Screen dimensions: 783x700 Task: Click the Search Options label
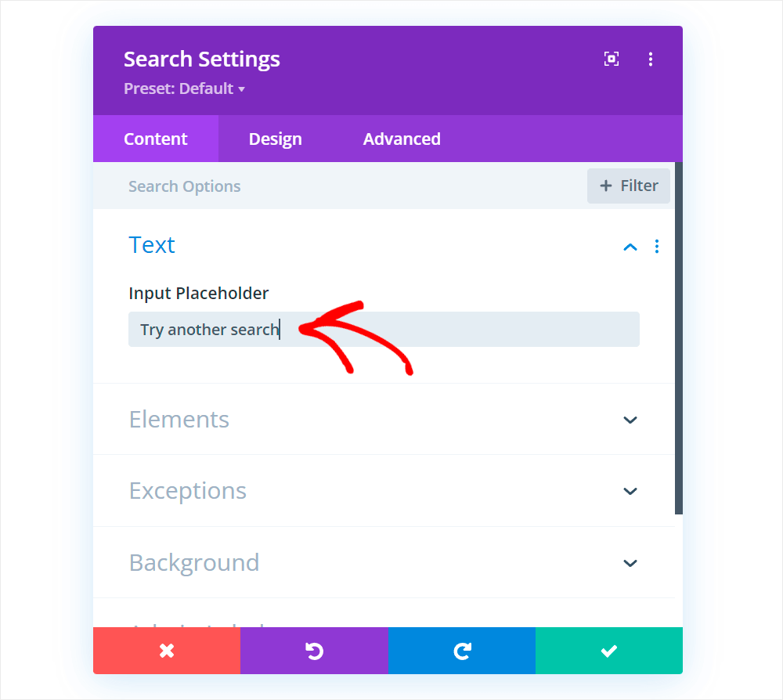[184, 186]
